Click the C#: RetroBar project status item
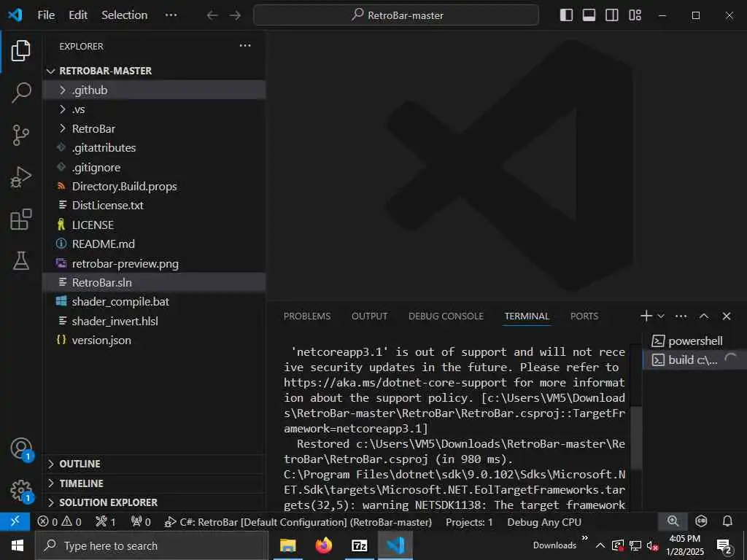 (x=298, y=522)
